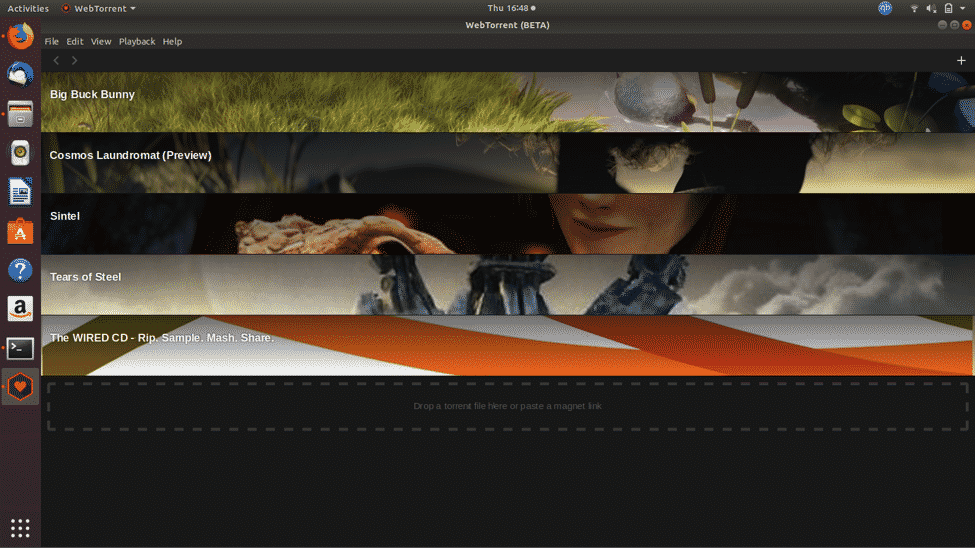Select the Big Buck Bunny torrent

coord(507,102)
